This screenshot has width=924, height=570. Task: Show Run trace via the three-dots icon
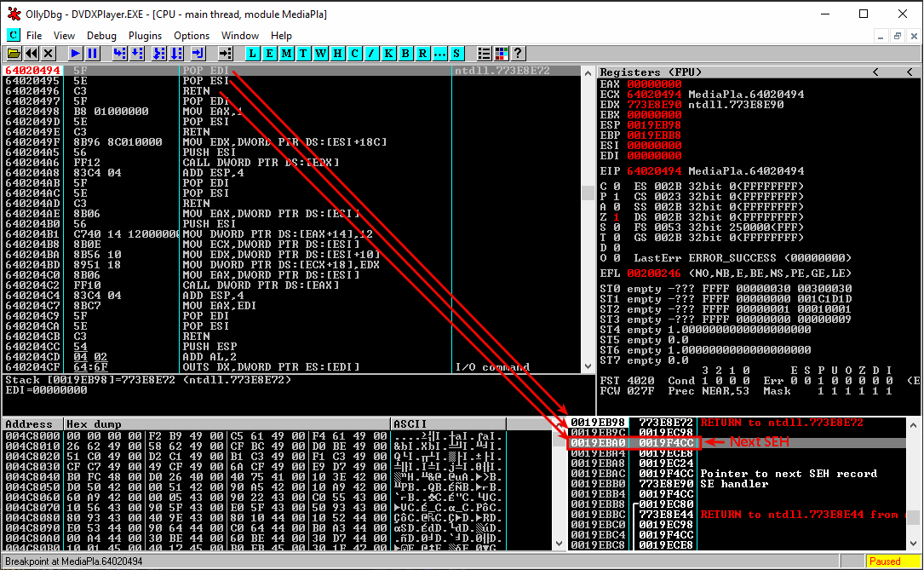[x=439, y=54]
